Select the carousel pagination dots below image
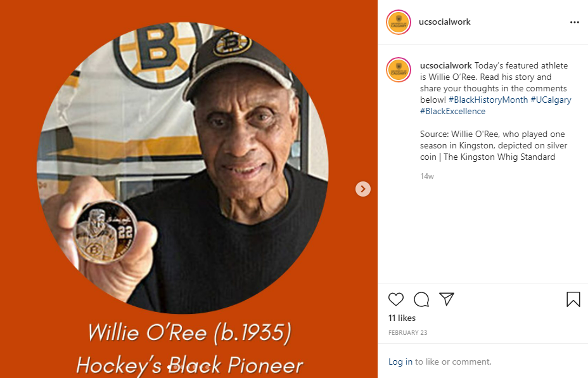Screen dimensions: 588x378 click(x=189, y=367)
